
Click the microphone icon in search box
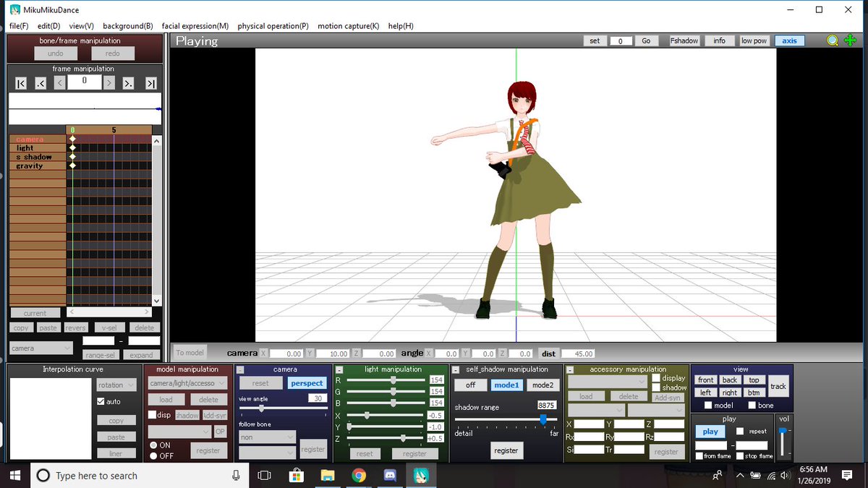tap(236, 475)
